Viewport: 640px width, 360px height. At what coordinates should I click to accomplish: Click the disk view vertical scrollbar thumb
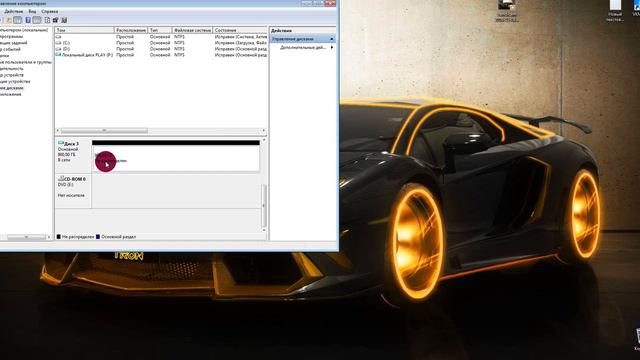click(x=264, y=205)
